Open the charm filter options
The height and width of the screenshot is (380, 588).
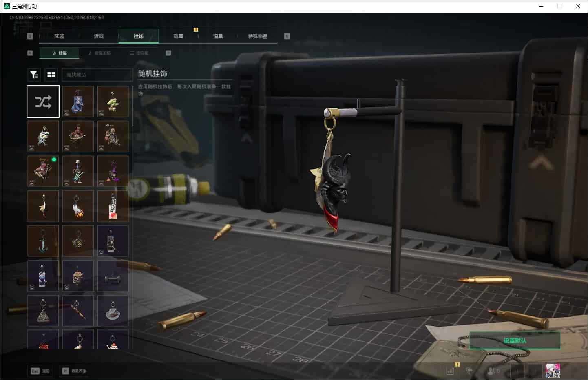click(34, 75)
